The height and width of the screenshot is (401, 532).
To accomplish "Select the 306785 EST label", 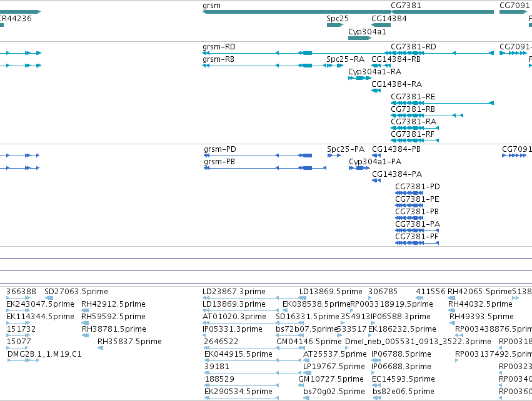I will [383, 292].
